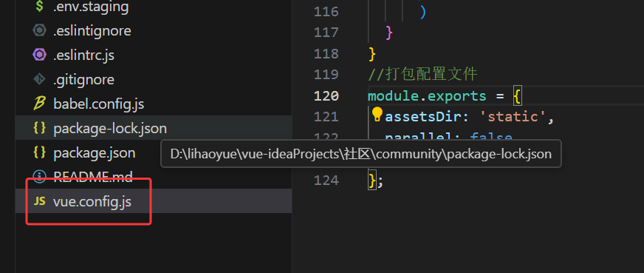Click the 'static' string value
644x273 pixels.
(x=513, y=117)
